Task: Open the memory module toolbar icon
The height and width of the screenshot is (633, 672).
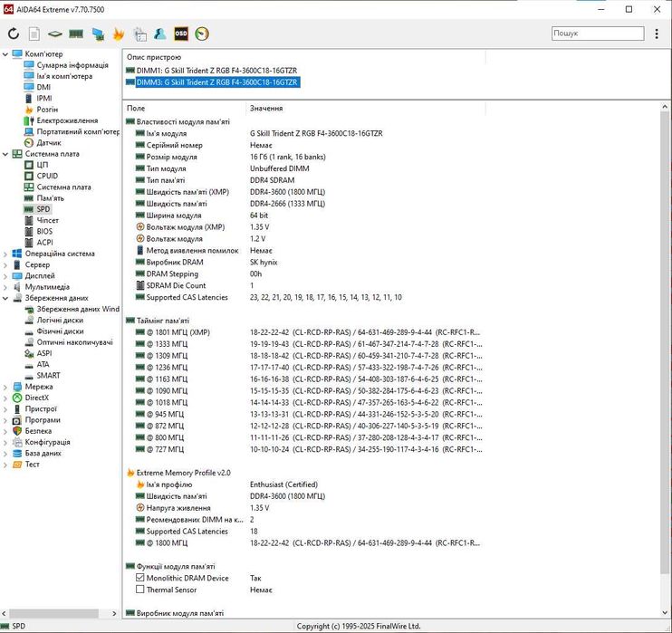Action: tap(76, 34)
